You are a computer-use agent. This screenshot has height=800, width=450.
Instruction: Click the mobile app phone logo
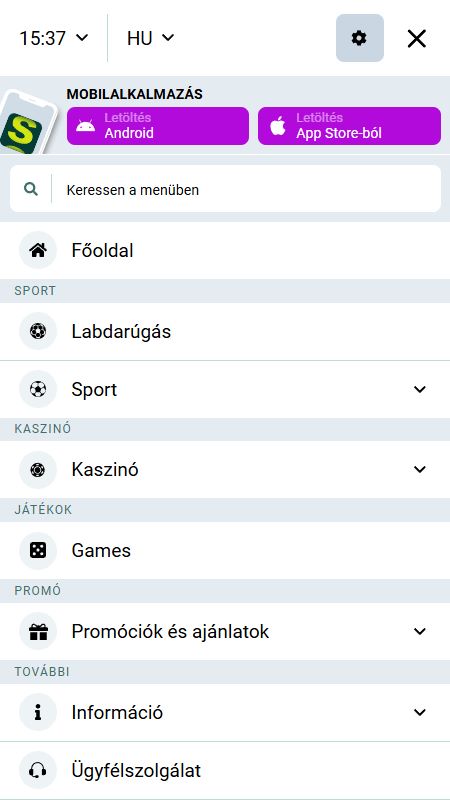pos(28,122)
